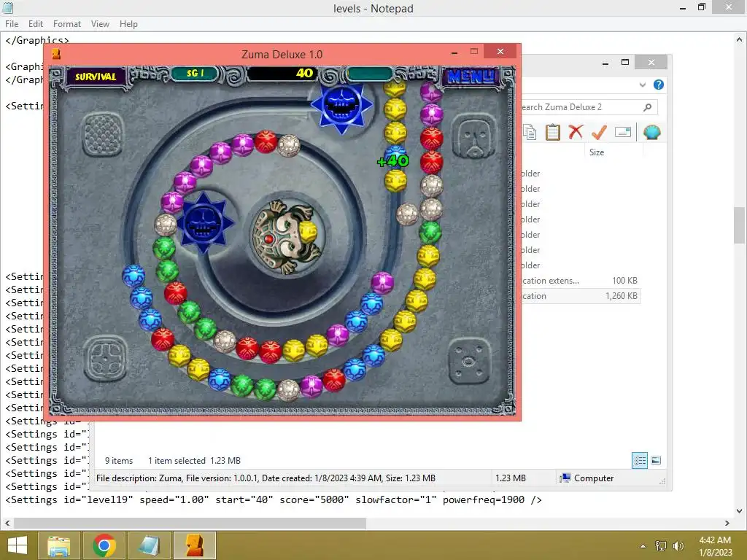
Task: Open the Edit menu in Notepad
Action: [x=35, y=24]
